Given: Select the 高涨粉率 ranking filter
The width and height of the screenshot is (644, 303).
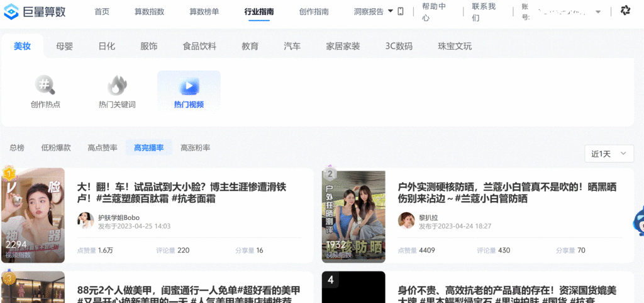Looking at the screenshot, I should pyautogui.click(x=196, y=147).
